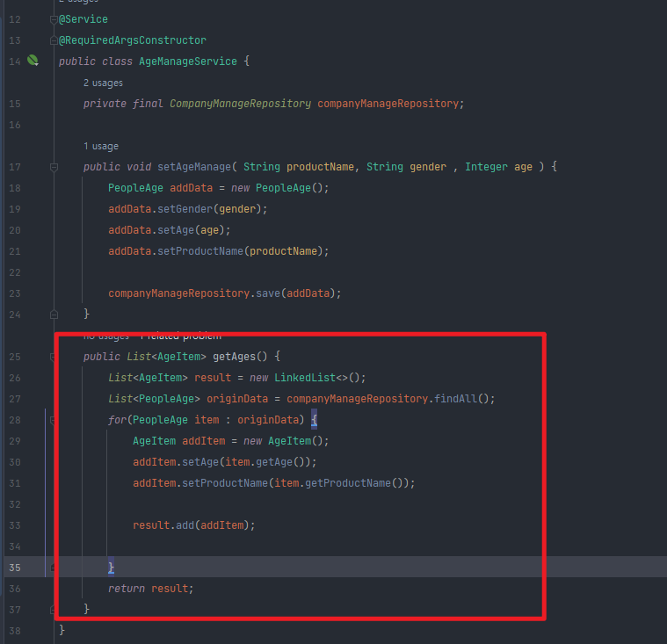Click setProductName(productName) call on line 21

tap(243, 251)
